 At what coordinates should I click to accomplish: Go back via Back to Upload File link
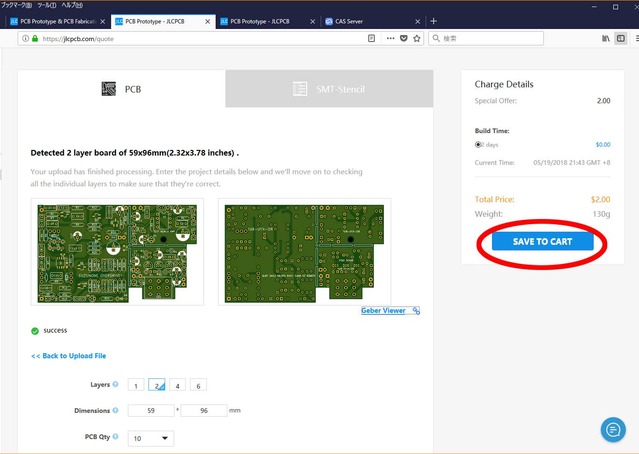point(68,356)
